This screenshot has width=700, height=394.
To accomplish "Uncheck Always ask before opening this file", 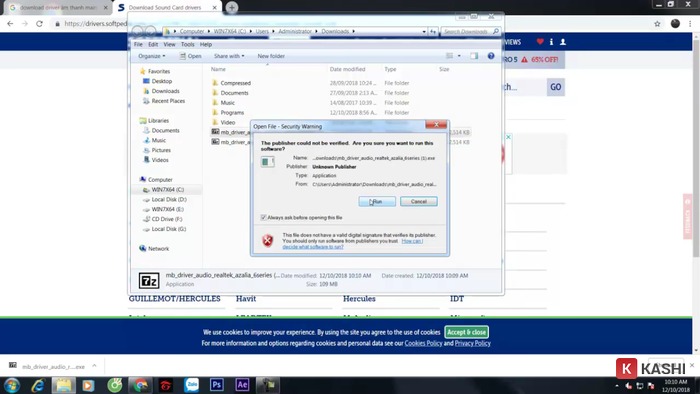I will (263, 217).
